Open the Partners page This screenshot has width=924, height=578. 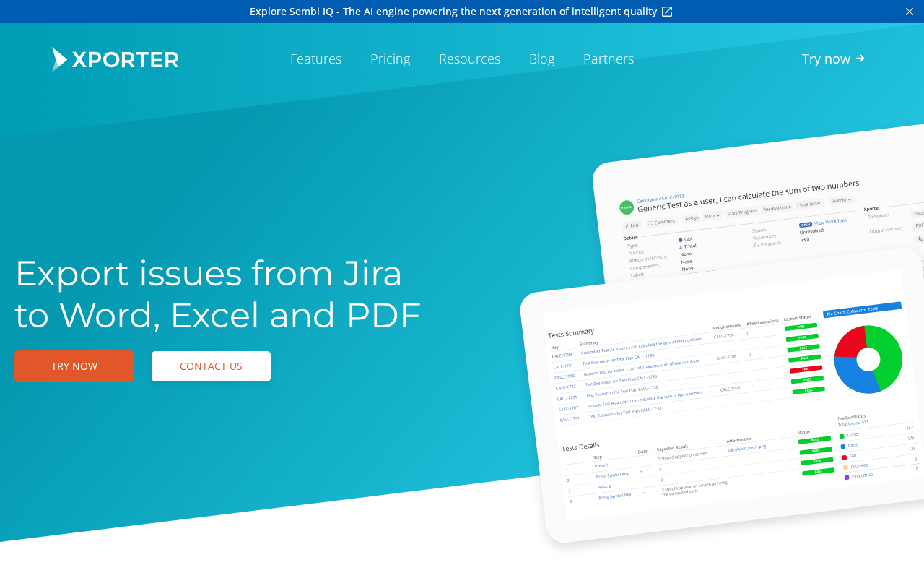[609, 59]
